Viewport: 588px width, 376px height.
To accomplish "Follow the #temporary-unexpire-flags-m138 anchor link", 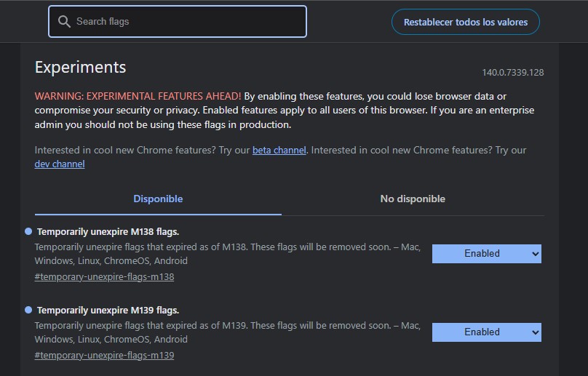I will (x=104, y=276).
